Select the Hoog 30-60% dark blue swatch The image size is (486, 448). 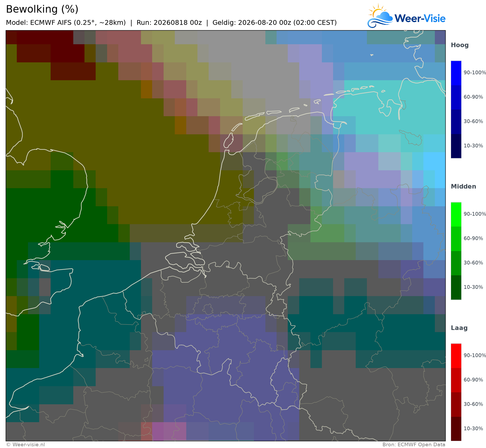456,122
